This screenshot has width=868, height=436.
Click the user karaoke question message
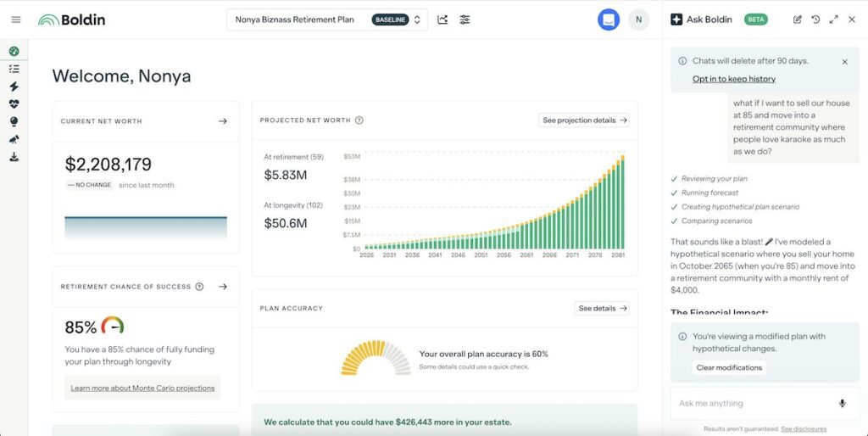tap(793, 127)
